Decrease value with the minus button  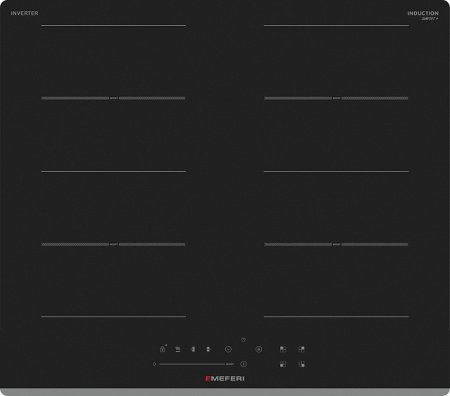pyautogui.click(x=228, y=349)
